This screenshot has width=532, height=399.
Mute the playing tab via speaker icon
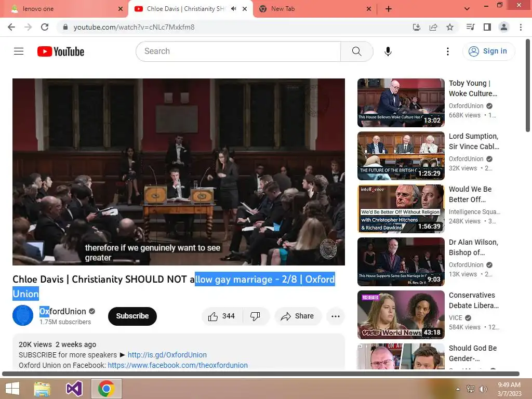pyautogui.click(x=233, y=9)
